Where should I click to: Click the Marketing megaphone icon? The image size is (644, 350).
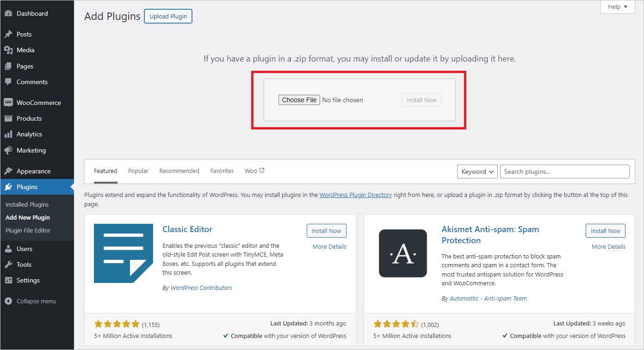[10, 150]
